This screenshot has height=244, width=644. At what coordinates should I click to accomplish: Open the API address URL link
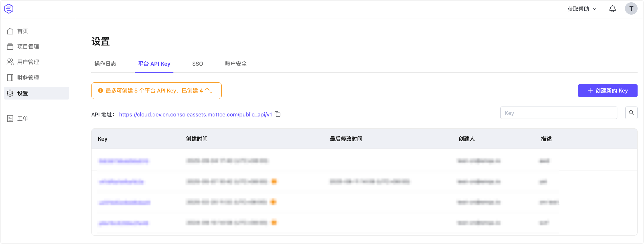point(195,114)
